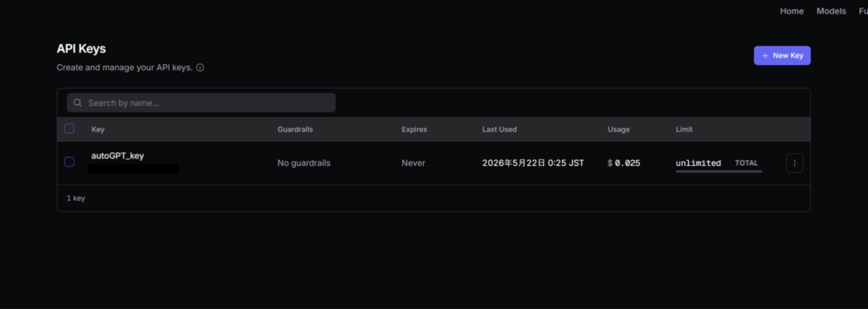Image resolution: width=868 pixels, height=309 pixels.
Task: Click the 1 key count footer
Action: pyautogui.click(x=75, y=198)
